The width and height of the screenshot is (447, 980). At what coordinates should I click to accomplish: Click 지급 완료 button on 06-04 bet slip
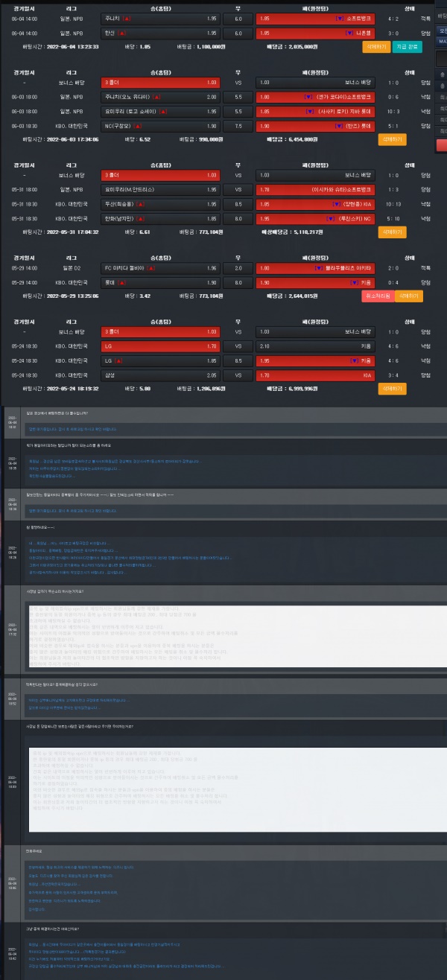click(406, 46)
